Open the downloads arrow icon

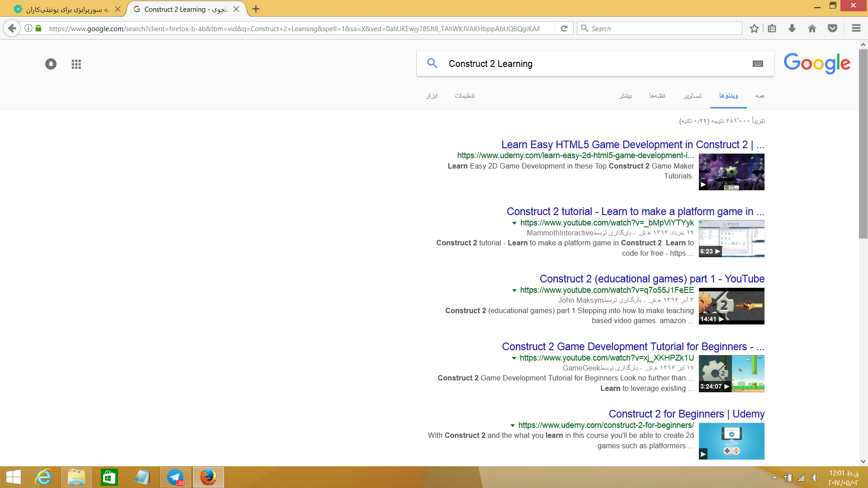pyautogui.click(x=792, y=28)
